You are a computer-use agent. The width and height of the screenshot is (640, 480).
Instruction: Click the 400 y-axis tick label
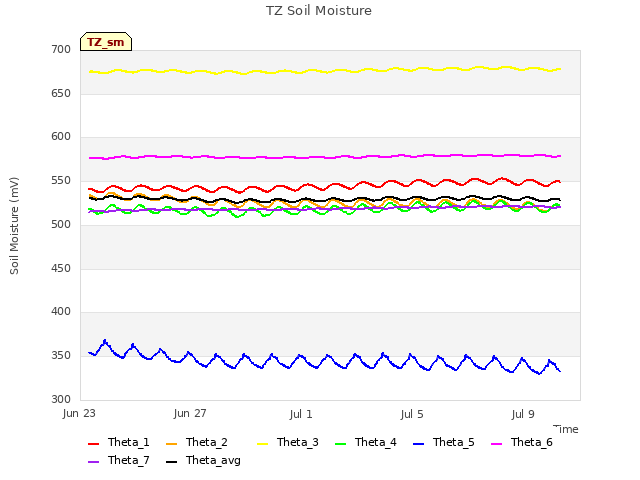61,312
